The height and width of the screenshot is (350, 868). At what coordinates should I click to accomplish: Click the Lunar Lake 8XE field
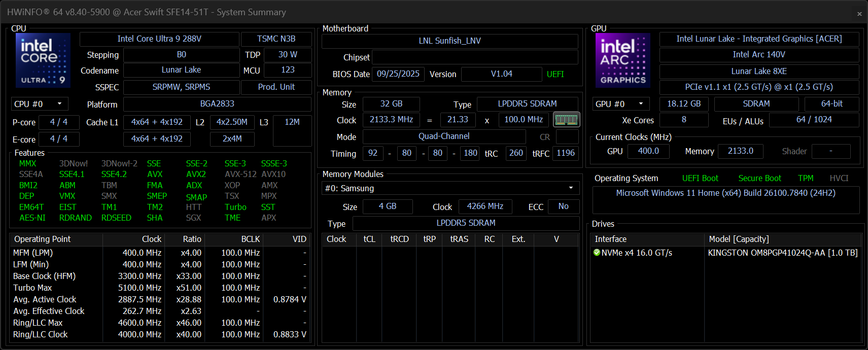point(759,72)
